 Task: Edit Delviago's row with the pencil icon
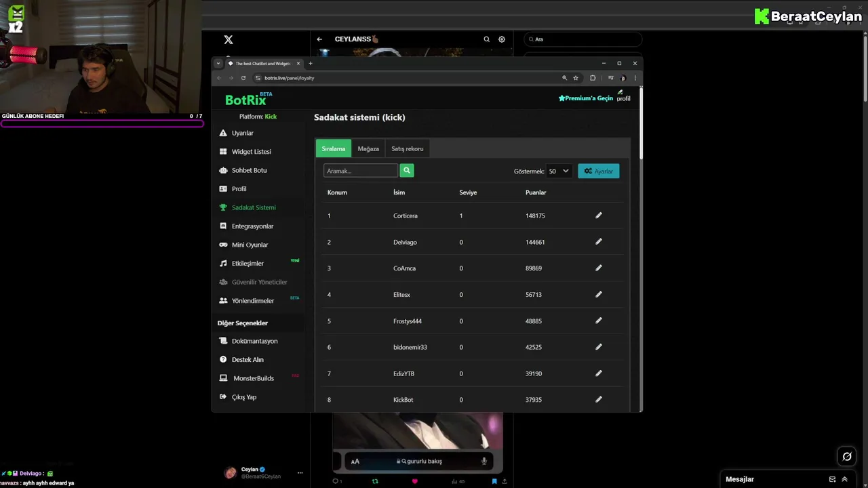coord(599,242)
